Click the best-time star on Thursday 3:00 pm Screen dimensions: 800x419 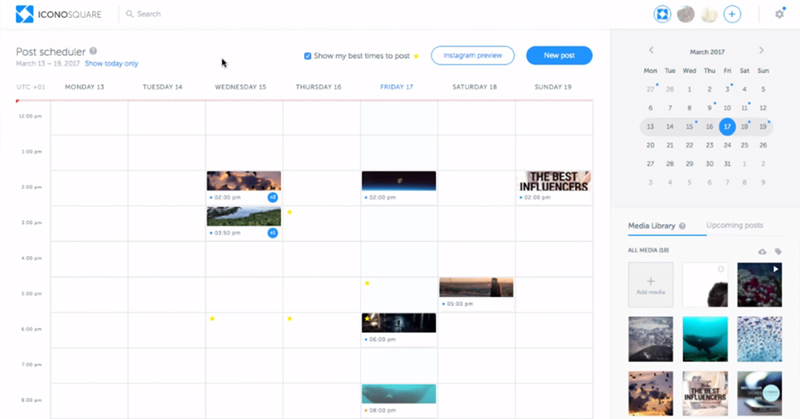coord(290,212)
